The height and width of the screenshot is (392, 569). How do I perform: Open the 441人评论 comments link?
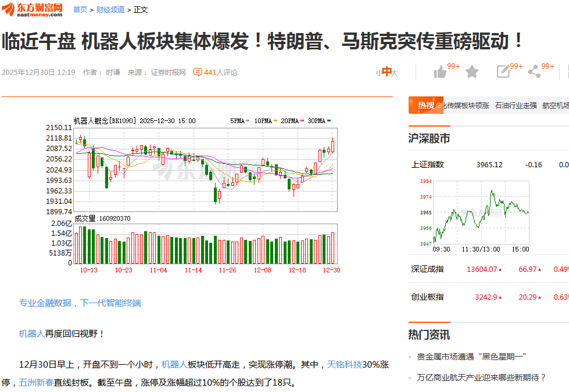(221, 73)
